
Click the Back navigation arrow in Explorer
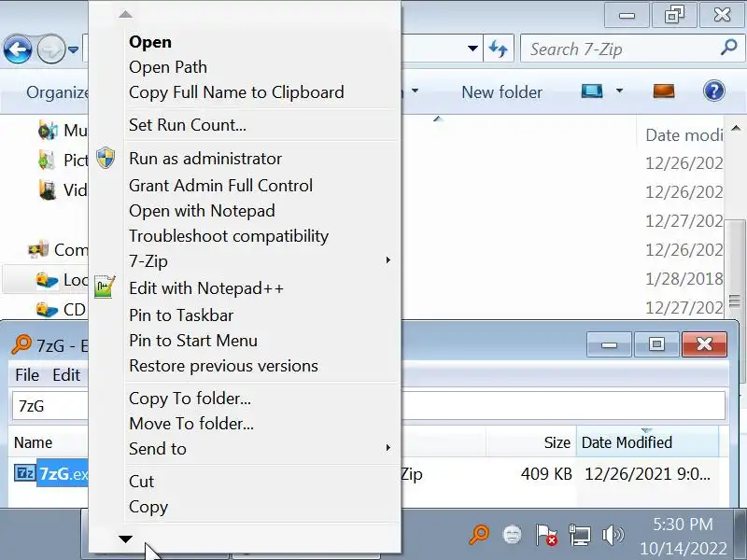tap(18, 49)
